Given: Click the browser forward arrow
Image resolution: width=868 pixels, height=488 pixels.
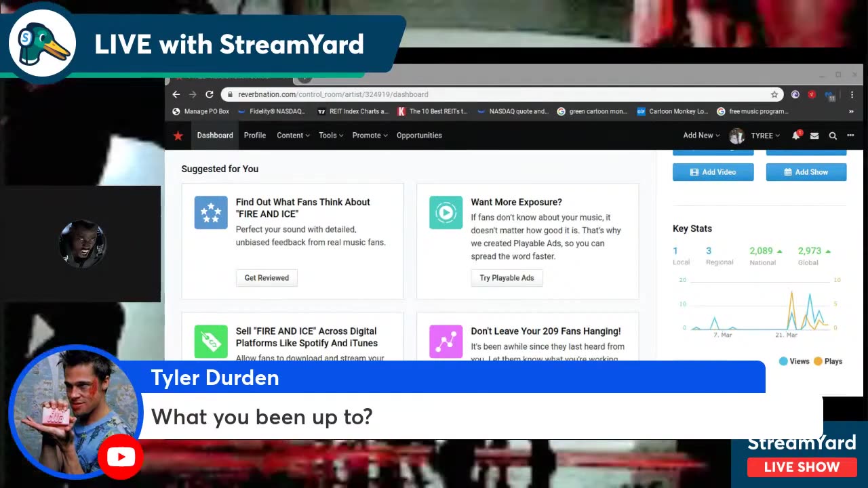Looking at the screenshot, I should coord(193,94).
